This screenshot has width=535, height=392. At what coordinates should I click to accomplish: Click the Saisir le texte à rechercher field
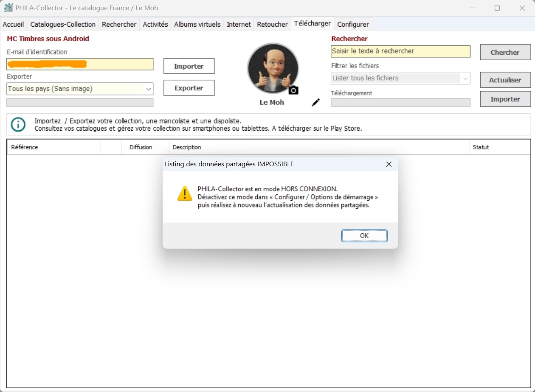tap(400, 51)
